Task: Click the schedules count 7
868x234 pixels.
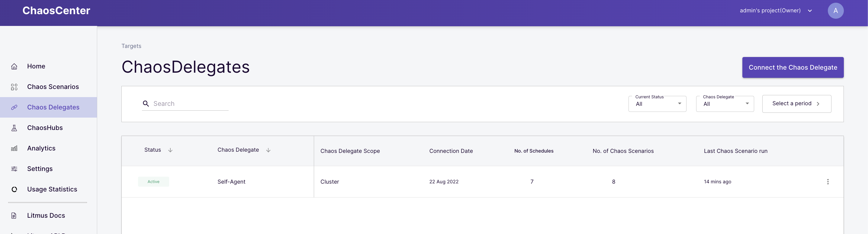Action: pos(532,182)
